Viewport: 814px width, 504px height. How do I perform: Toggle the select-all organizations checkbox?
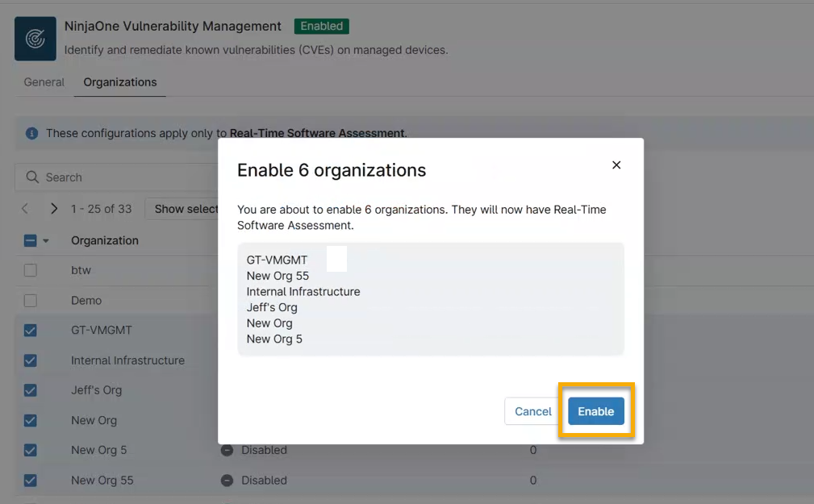(30, 240)
